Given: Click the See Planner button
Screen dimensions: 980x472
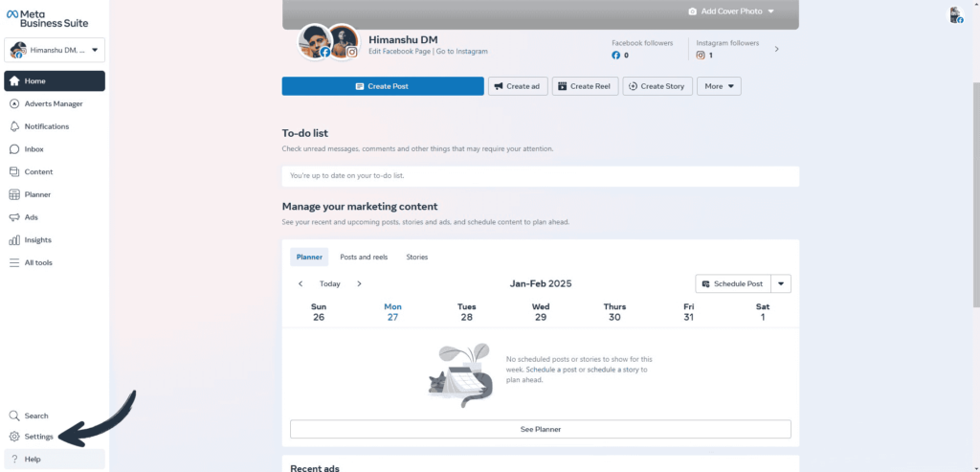Looking at the screenshot, I should click(x=541, y=430).
